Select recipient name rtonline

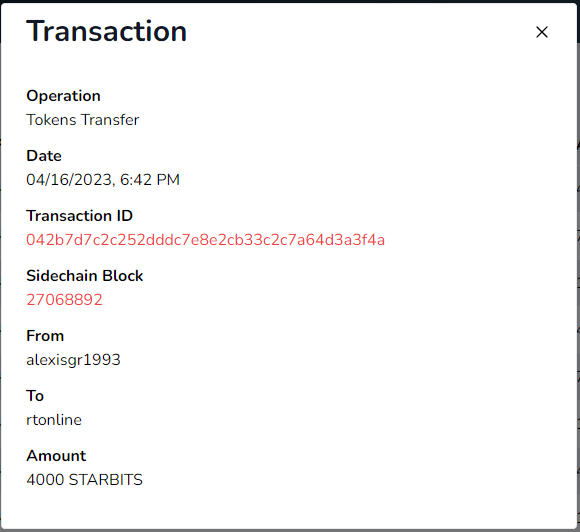click(x=54, y=420)
